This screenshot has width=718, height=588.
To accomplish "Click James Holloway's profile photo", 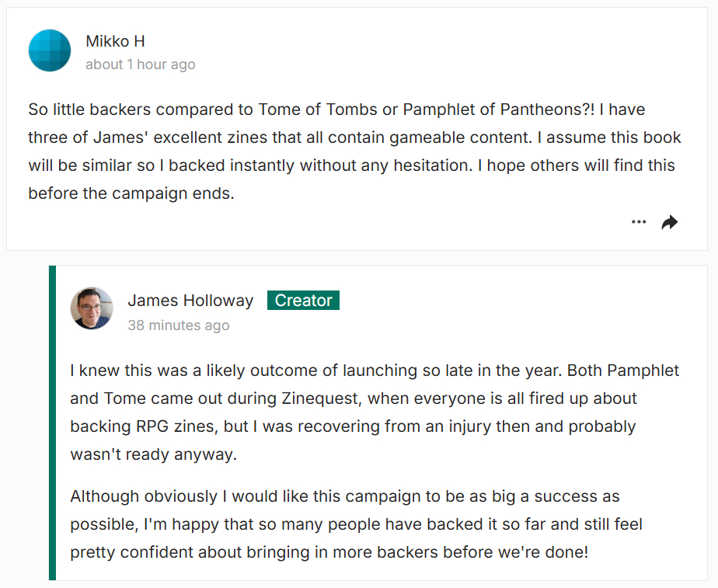I will click(92, 308).
